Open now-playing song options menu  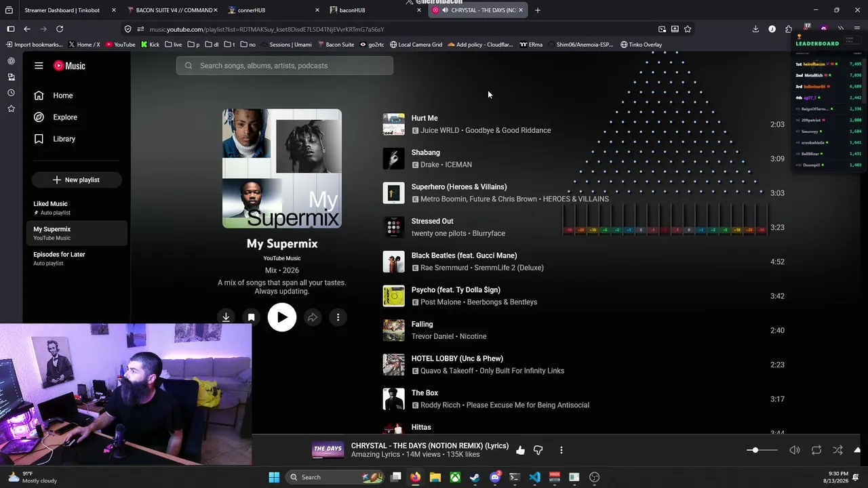(x=561, y=450)
